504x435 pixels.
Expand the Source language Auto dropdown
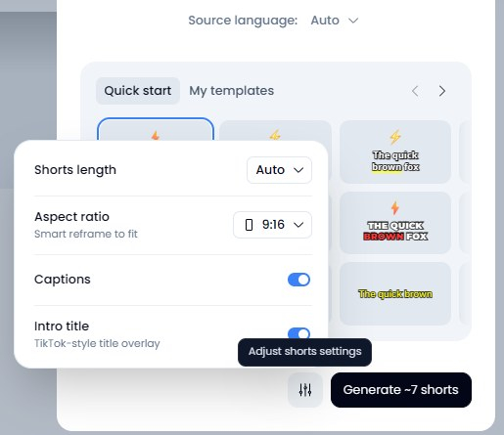[335, 21]
